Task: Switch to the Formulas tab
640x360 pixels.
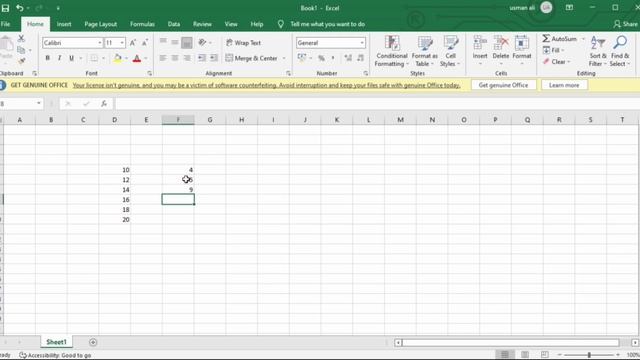Action: click(142, 24)
